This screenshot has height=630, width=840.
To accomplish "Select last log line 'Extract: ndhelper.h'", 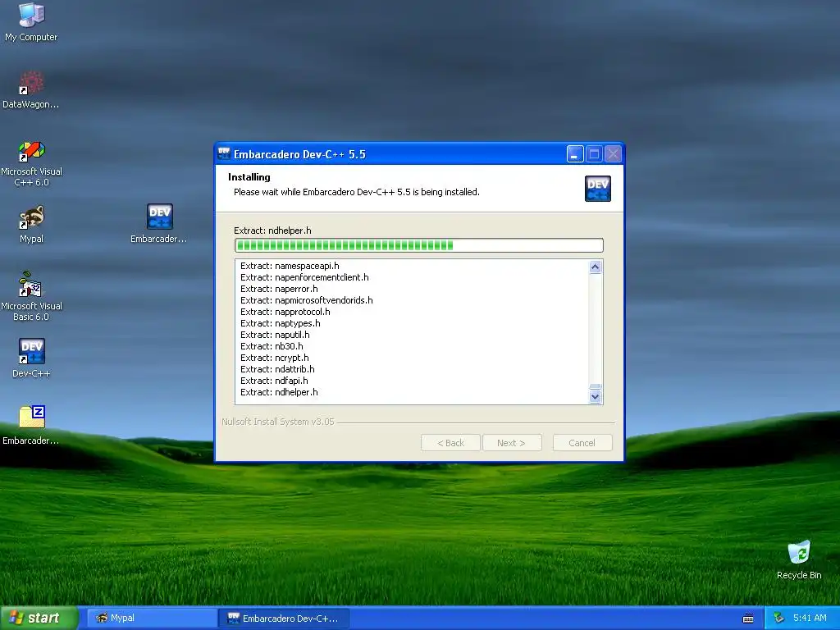I will pyautogui.click(x=279, y=392).
